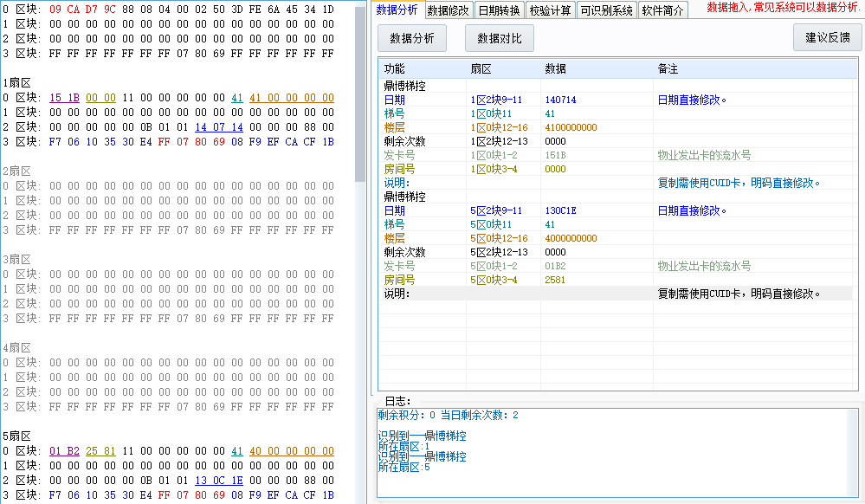Click the underlined hex bytes 25 81

(100, 451)
